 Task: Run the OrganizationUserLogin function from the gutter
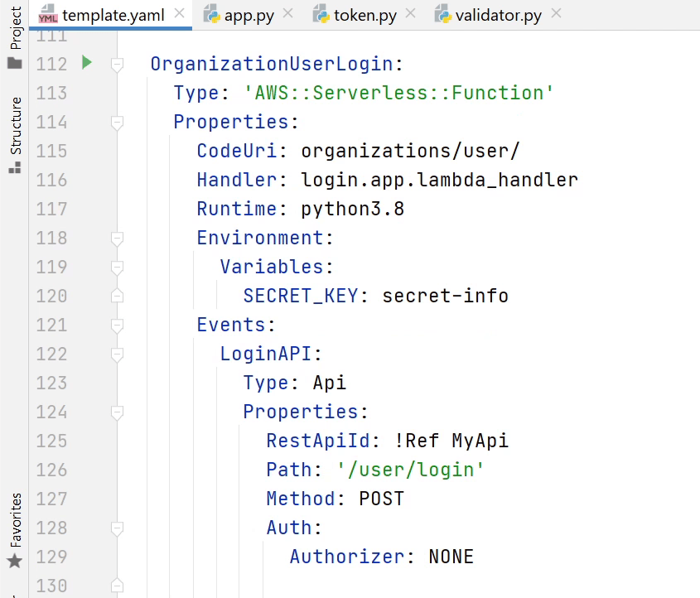point(87,63)
